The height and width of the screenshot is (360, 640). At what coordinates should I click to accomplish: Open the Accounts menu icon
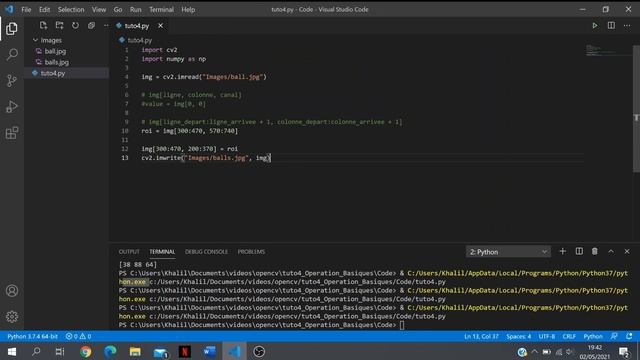[12, 291]
